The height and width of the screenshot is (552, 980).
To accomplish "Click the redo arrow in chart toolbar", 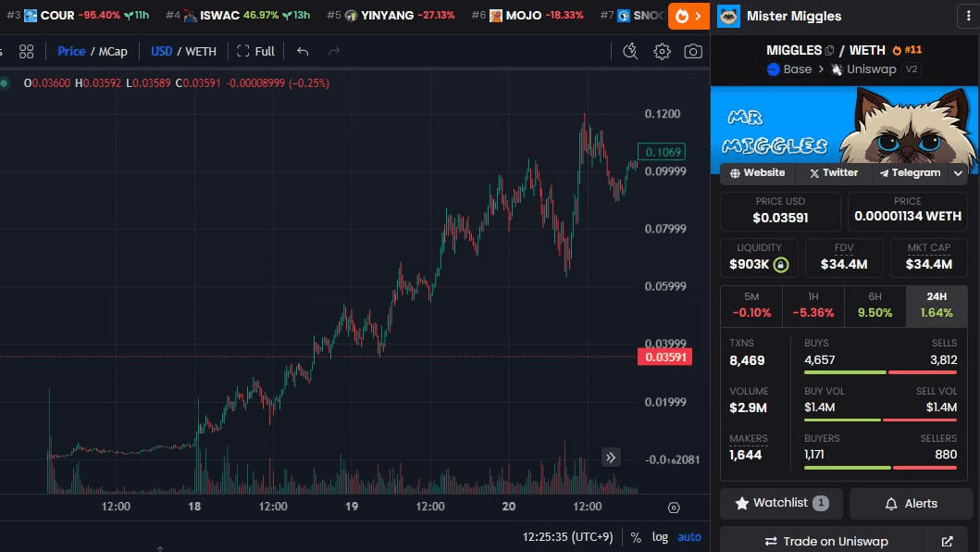I will coord(334,51).
